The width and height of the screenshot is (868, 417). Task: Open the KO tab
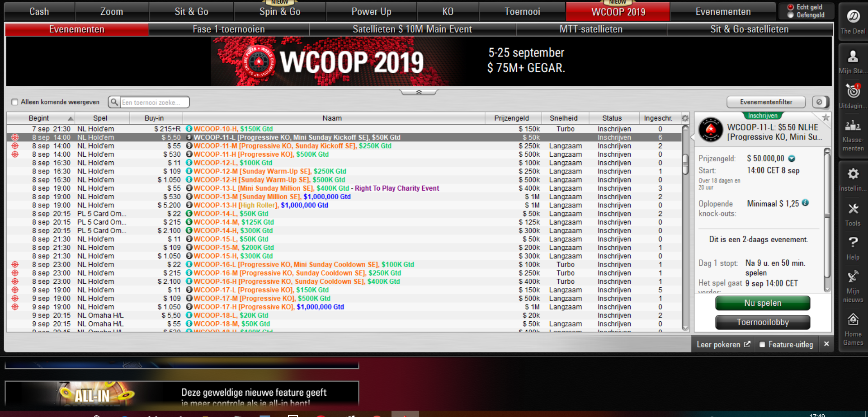(x=448, y=12)
